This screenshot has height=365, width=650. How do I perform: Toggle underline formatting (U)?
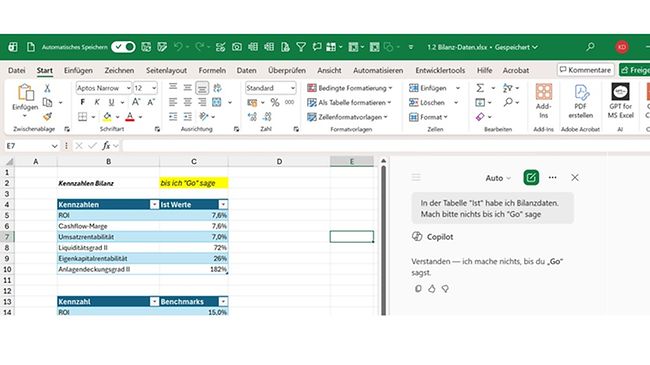point(111,102)
